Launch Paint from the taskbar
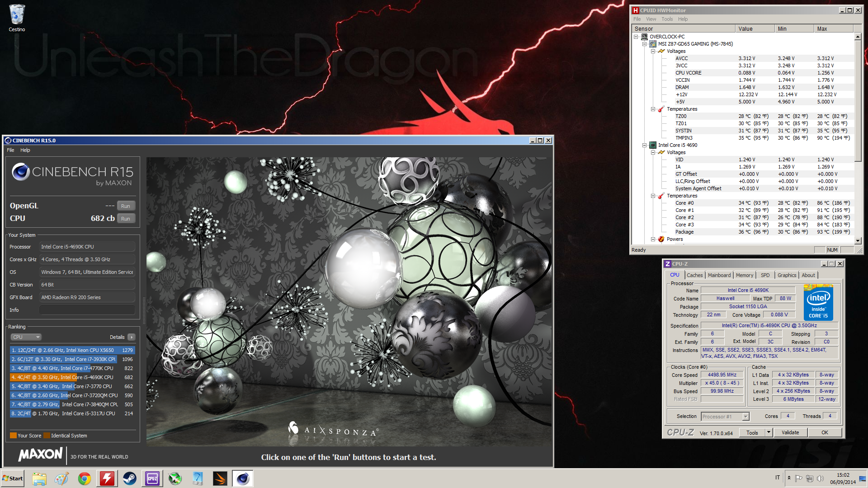Screen dimensions: 868x488 pos(62,479)
